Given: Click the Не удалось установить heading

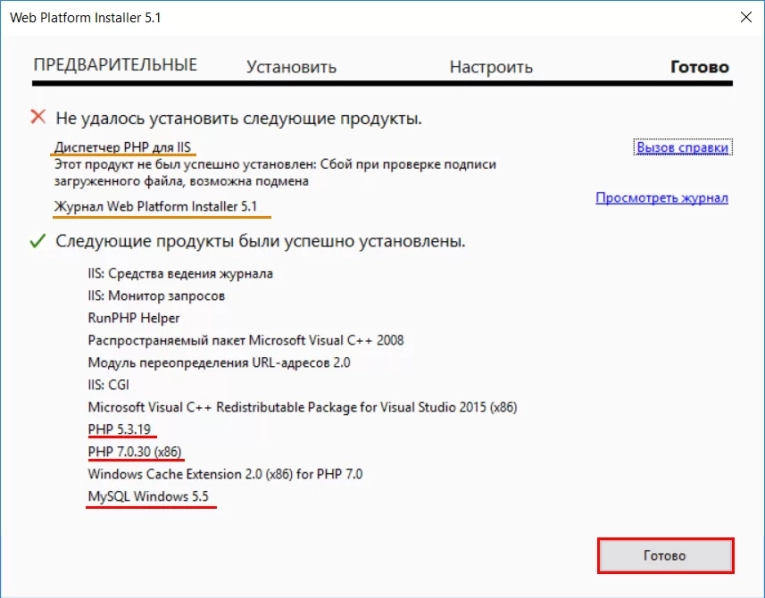Looking at the screenshot, I should (239, 118).
